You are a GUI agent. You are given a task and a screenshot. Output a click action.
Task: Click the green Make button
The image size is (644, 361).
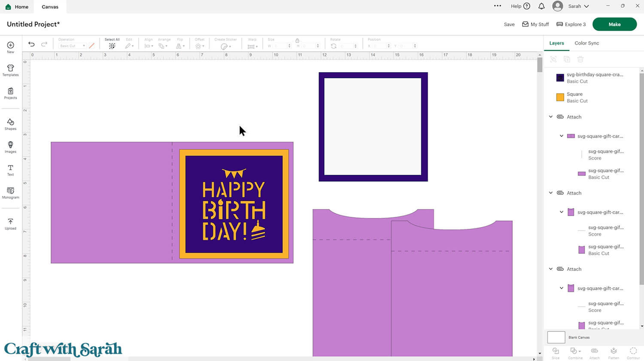tap(614, 24)
